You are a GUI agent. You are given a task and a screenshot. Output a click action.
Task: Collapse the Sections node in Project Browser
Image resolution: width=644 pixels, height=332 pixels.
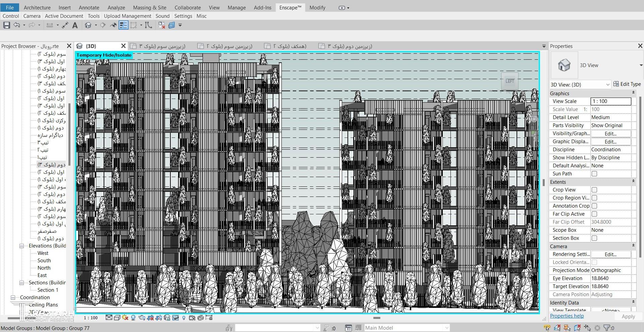pos(21,283)
